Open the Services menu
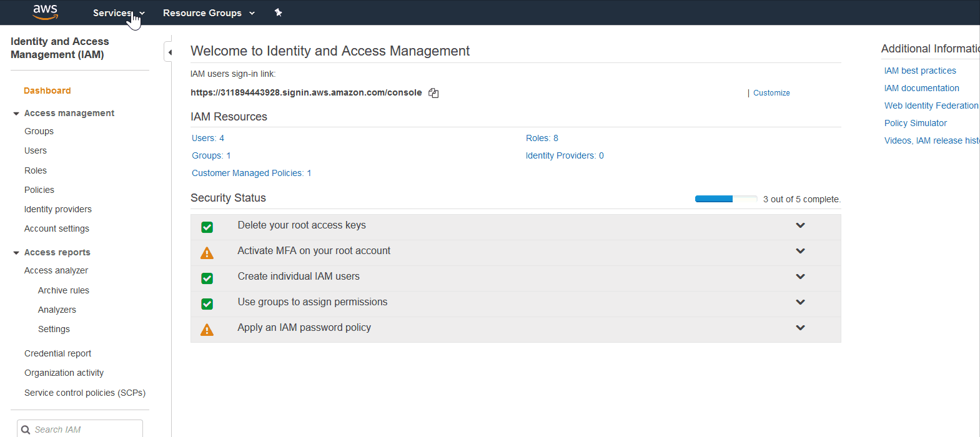The height and width of the screenshot is (437, 980). (x=118, y=13)
